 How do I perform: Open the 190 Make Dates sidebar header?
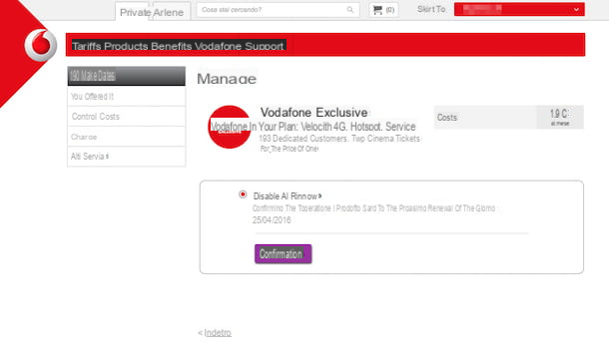(x=126, y=76)
